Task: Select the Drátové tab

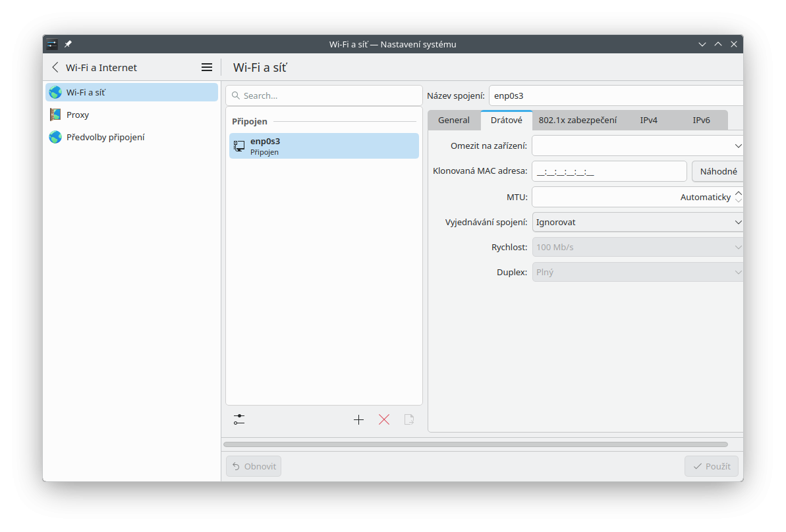Action: (506, 120)
